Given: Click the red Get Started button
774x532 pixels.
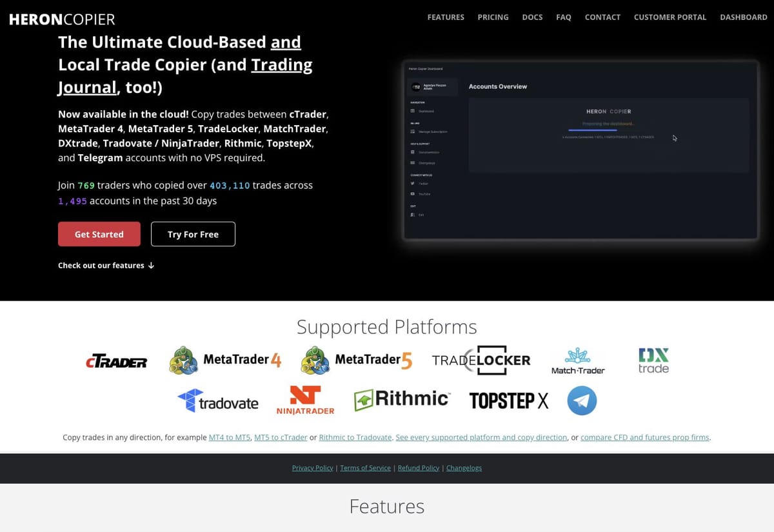Looking at the screenshot, I should [x=99, y=234].
